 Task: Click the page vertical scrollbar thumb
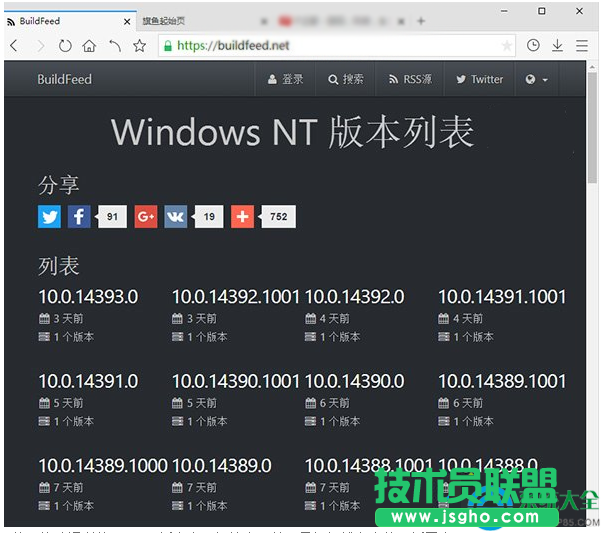click(592, 129)
